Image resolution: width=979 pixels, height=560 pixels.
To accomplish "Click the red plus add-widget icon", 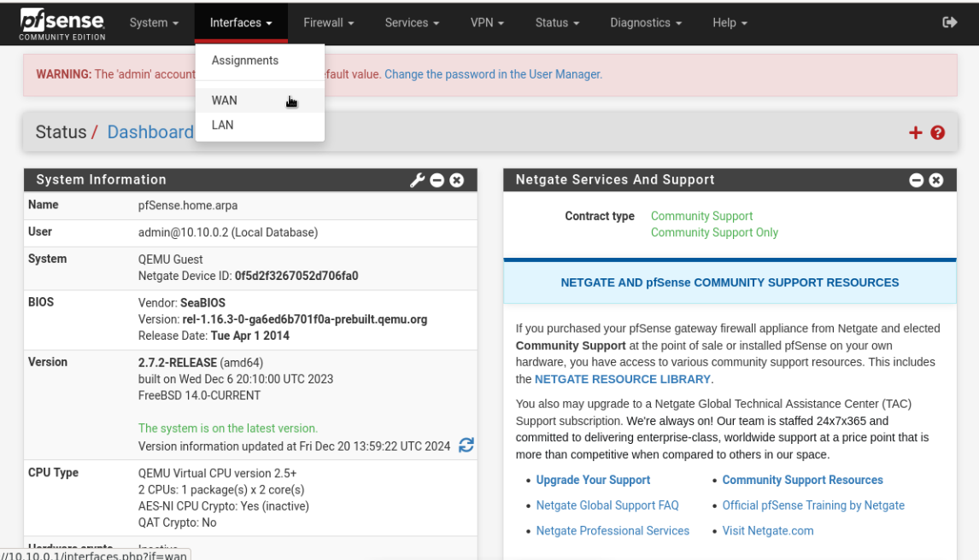I will [x=916, y=132].
